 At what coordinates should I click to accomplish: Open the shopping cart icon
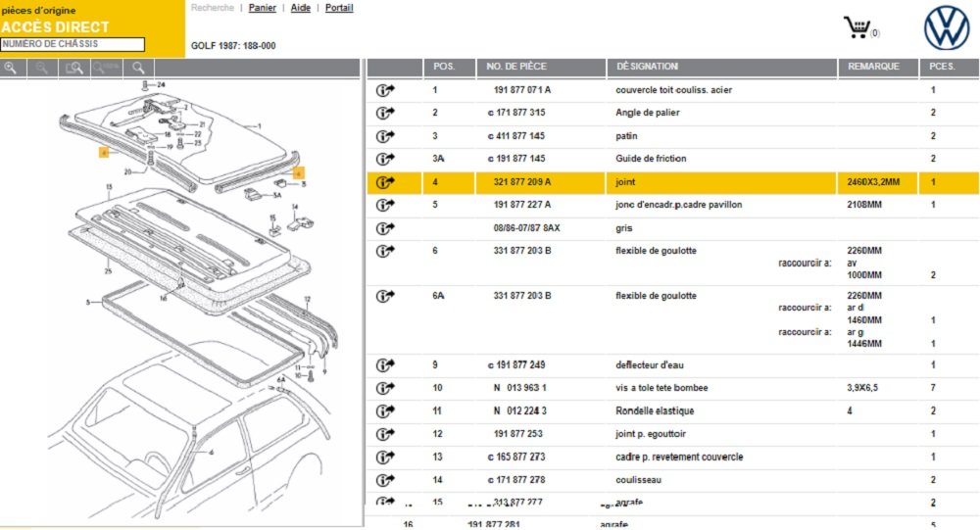pos(857,27)
